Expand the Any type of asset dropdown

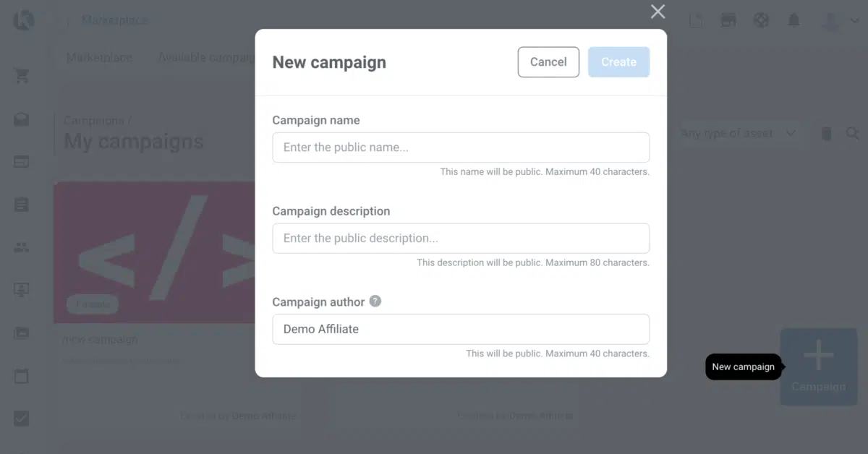(x=739, y=134)
